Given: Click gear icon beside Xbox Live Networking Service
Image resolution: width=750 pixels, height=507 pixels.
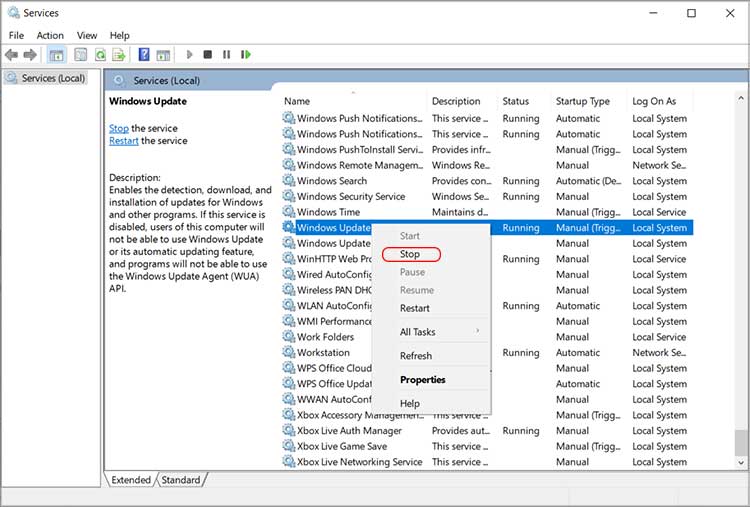Looking at the screenshot, I should pos(288,462).
